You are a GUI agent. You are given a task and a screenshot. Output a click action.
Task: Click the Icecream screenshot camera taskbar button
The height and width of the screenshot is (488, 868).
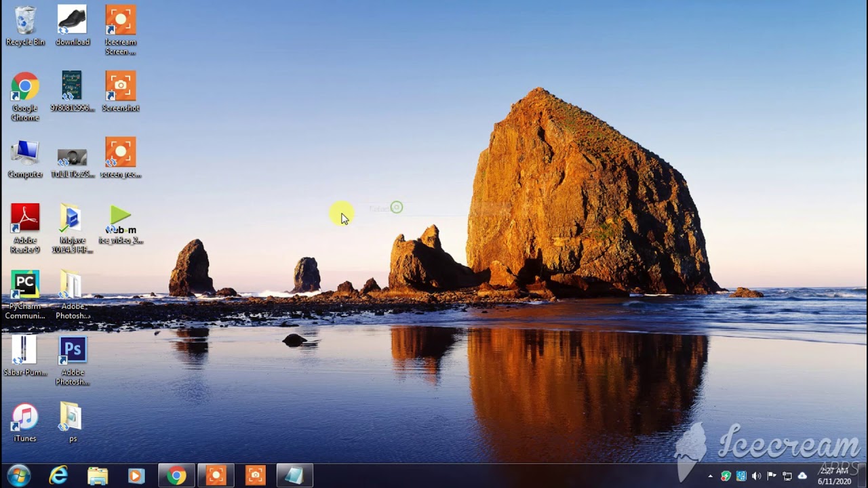(x=255, y=476)
